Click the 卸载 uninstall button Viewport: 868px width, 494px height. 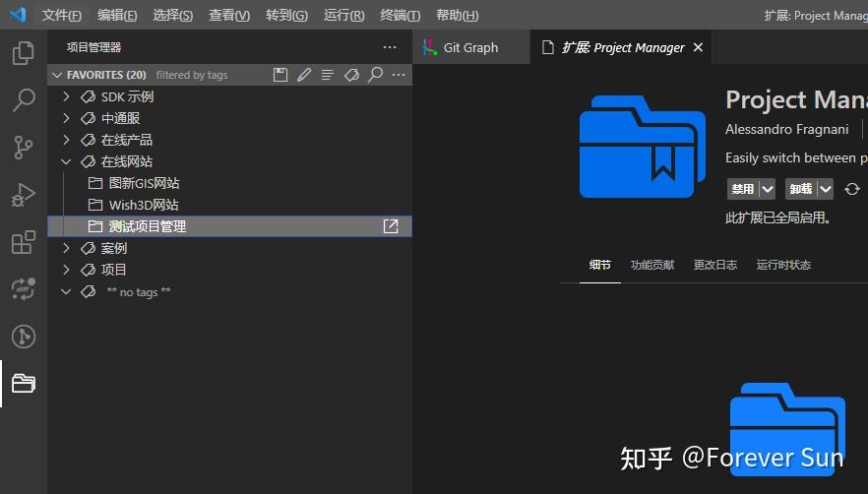click(801, 189)
